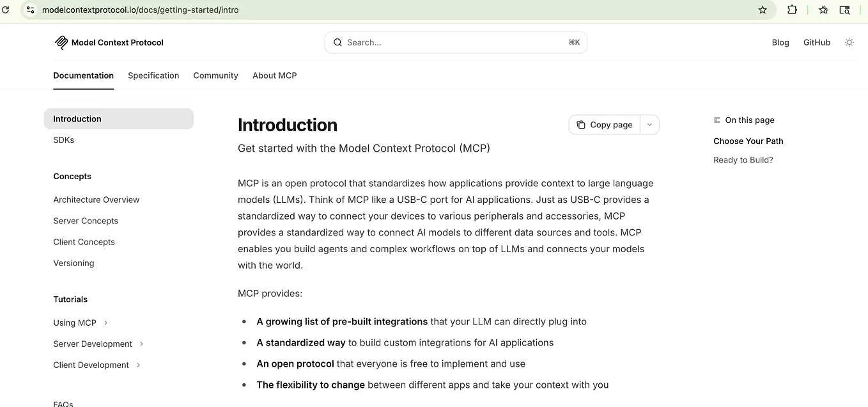868x407 pixels.
Task: Open the Community tab
Action: point(215,76)
